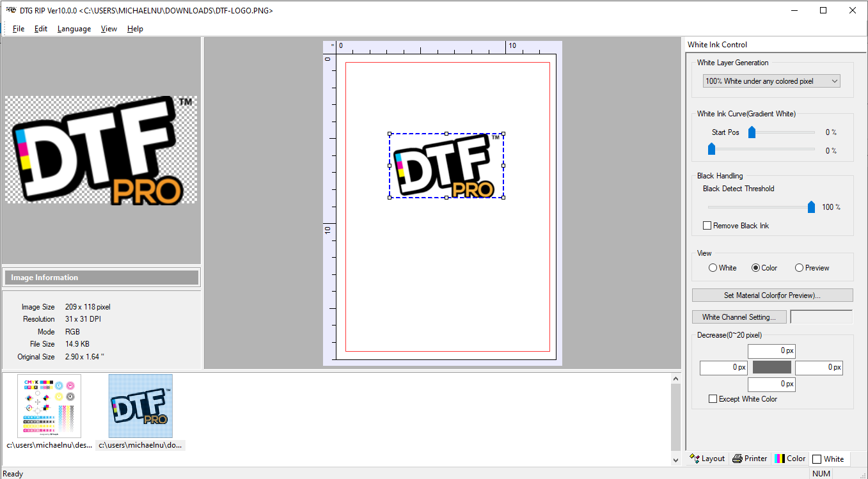Open the View menu
868x479 pixels.
(109, 29)
